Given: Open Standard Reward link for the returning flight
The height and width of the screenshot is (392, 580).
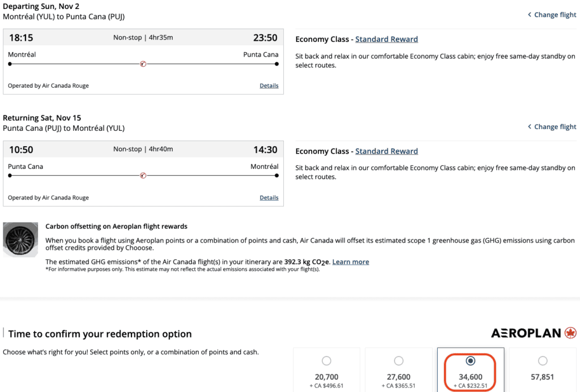Looking at the screenshot, I should coord(386,151).
